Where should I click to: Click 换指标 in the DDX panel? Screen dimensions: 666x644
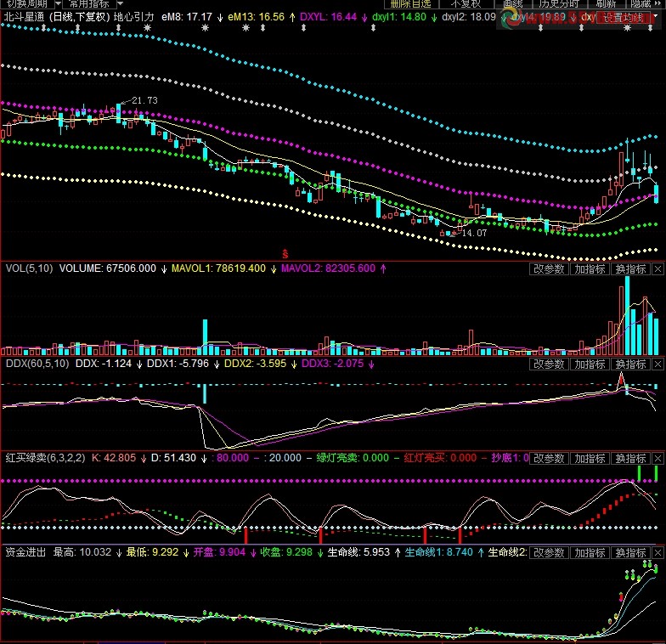click(x=630, y=364)
